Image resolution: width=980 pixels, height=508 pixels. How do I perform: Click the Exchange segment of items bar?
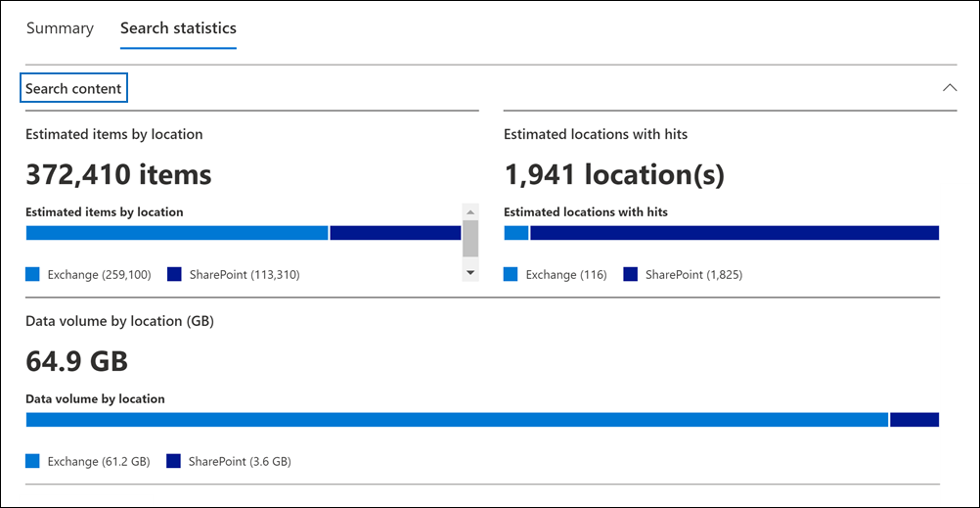(177, 233)
